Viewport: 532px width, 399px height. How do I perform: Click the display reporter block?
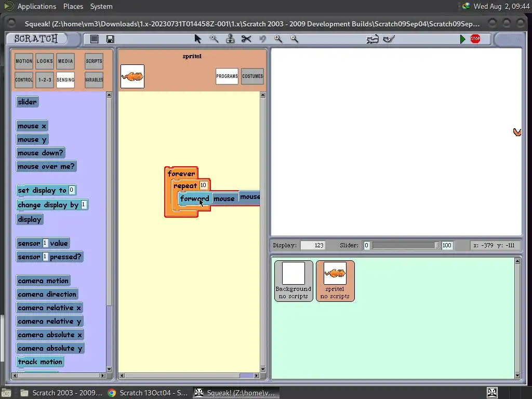[30, 220]
